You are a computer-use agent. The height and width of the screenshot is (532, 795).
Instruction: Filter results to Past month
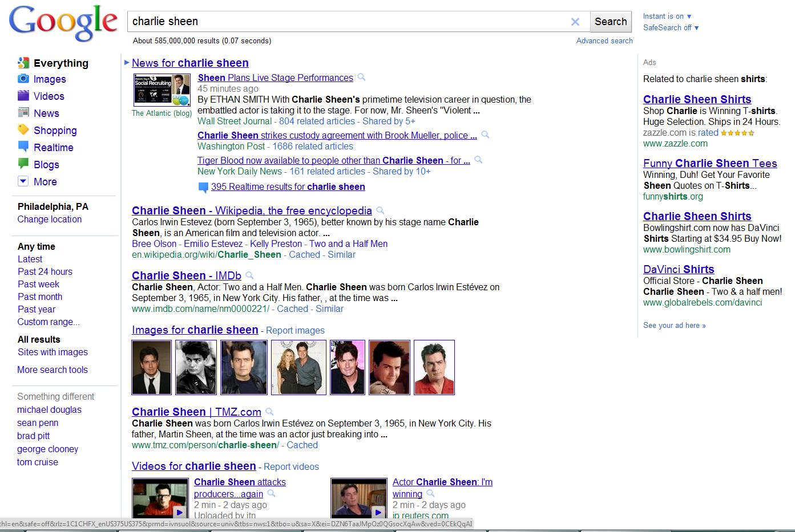pos(40,297)
